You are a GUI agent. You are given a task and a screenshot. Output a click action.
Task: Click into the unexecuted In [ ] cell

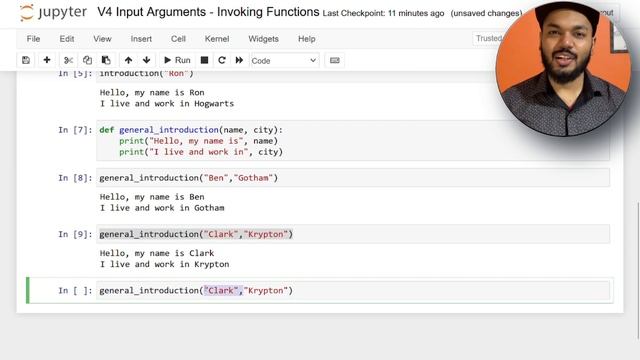point(353,291)
